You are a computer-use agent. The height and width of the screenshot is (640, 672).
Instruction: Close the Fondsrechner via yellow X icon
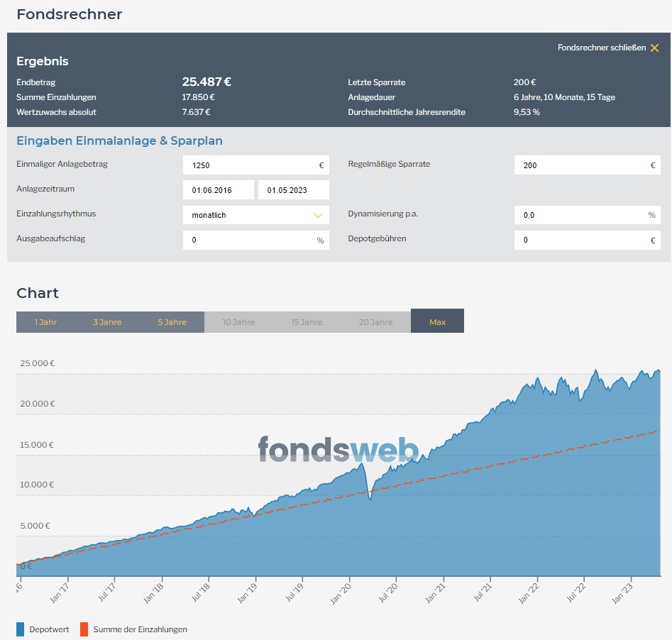(x=654, y=48)
